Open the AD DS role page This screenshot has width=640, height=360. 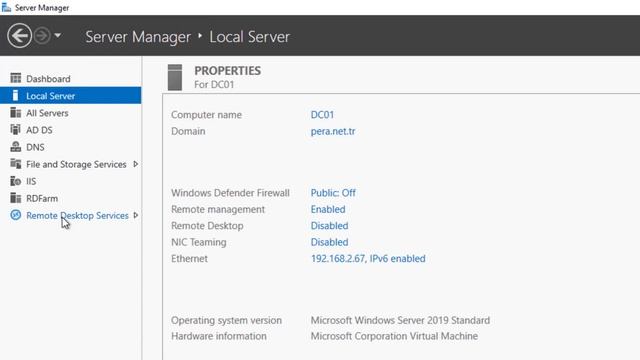(x=39, y=130)
